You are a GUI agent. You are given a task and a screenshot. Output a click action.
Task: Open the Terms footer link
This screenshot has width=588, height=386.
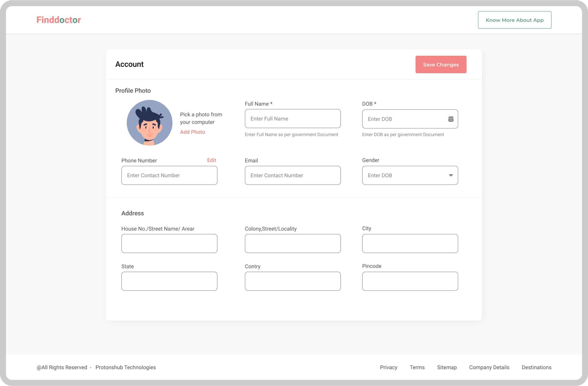[x=417, y=367]
